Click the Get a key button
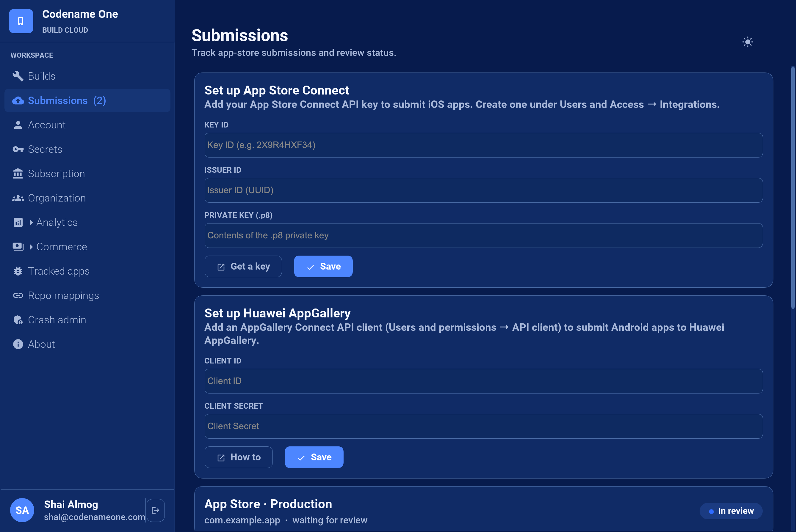The width and height of the screenshot is (796, 532). click(243, 266)
